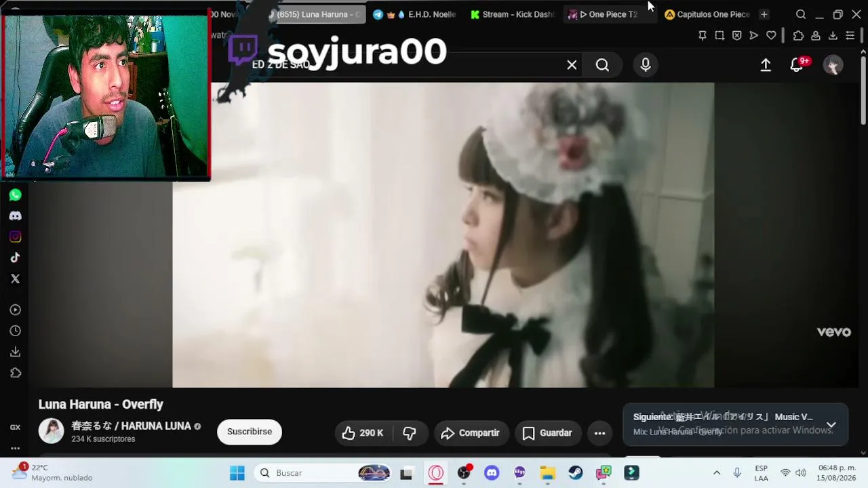868x488 pixels.
Task: Switch to the E.H.D. Noelle tab
Action: (x=415, y=14)
